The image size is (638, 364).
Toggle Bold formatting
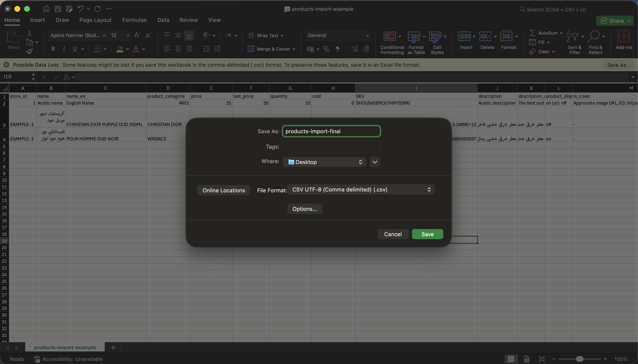pyautogui.click(x=53, y=49)
